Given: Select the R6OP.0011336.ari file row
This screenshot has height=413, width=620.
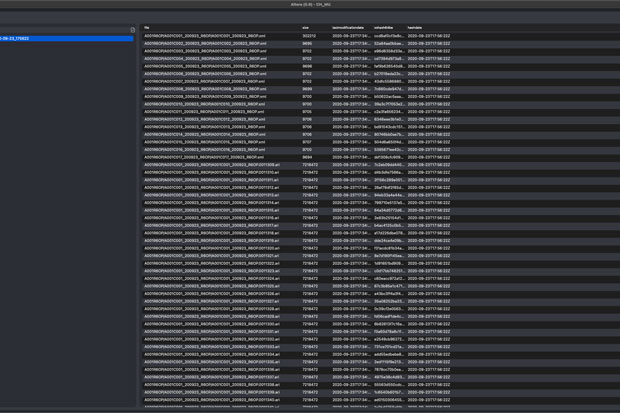Looking at the screenshot, I should point(381,370).
